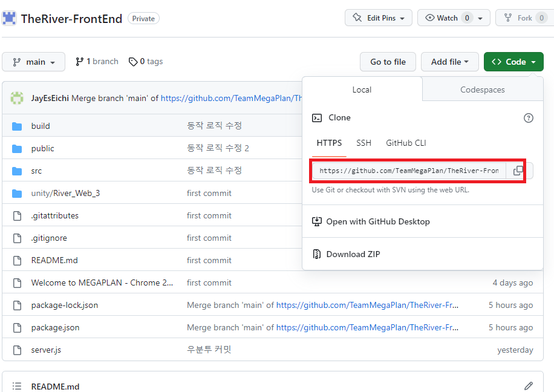Click the package.json file icon
This screenshot has width=554, height=392.
pyautogui.click(x=17, y=328)
